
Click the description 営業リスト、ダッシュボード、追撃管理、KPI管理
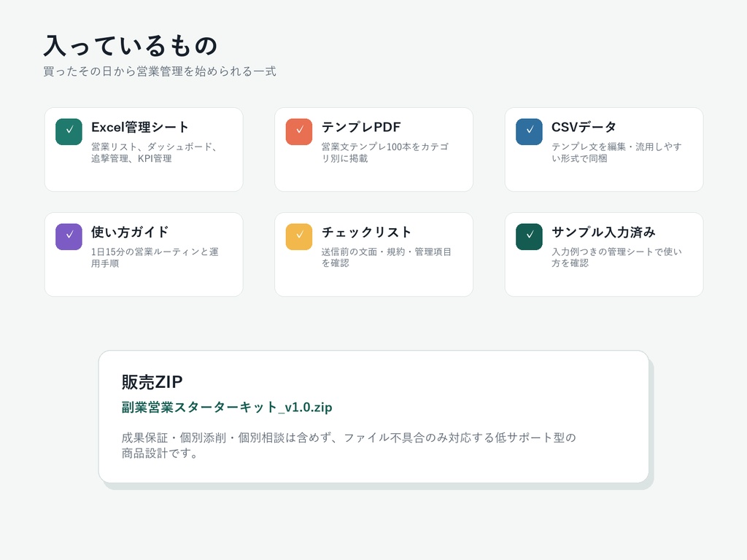tap(155, 152)
